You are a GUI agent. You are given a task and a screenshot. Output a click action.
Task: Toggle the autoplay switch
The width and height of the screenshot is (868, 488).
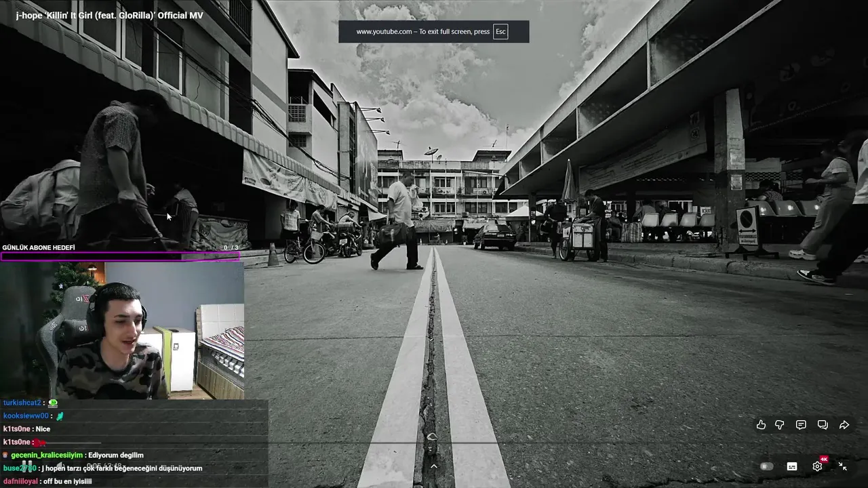tap(766, 466)
